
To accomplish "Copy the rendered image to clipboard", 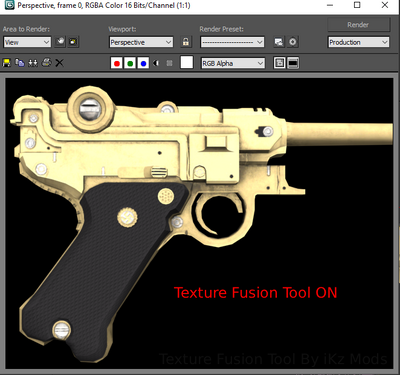I will (20, 63).
